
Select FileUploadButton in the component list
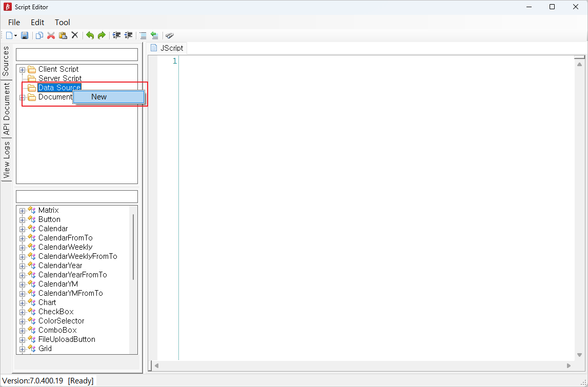(x=67, y=339)
